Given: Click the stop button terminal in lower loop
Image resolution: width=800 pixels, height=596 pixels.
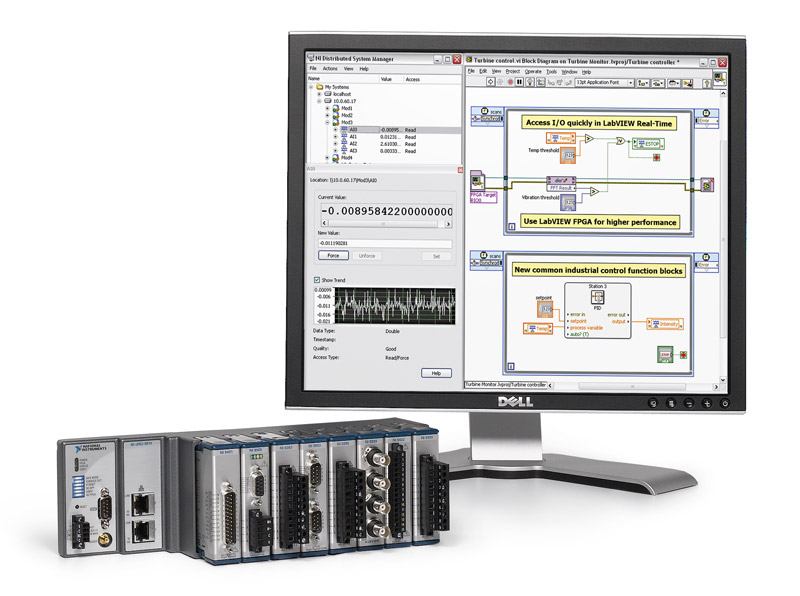Looking at the screenshot, I should coord(665,355).
